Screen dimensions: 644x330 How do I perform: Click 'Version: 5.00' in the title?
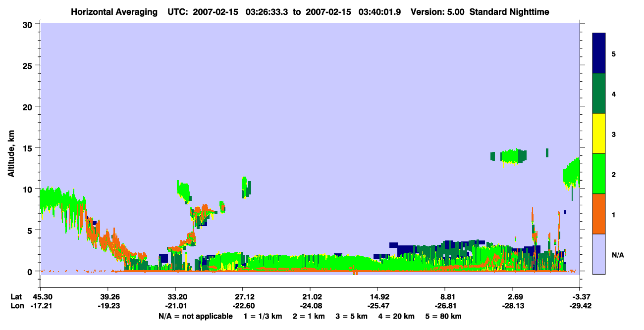click(437, 11)
